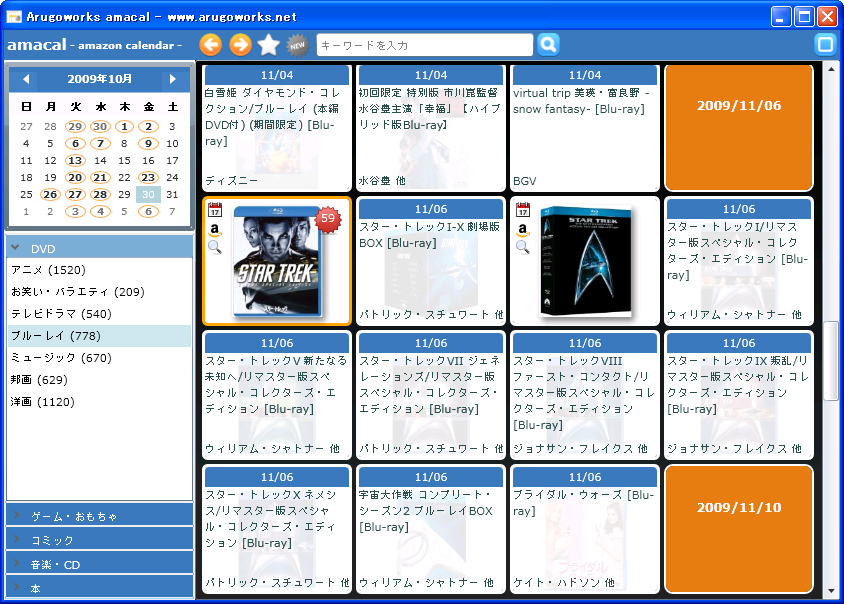Toggle the window mode square icon

click(x=825, y=45)
